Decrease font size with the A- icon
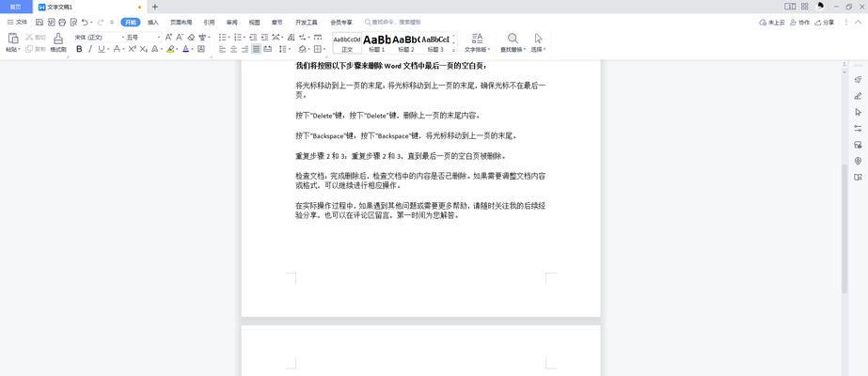Viewport: 868px width, 376px height. [180, 37]
